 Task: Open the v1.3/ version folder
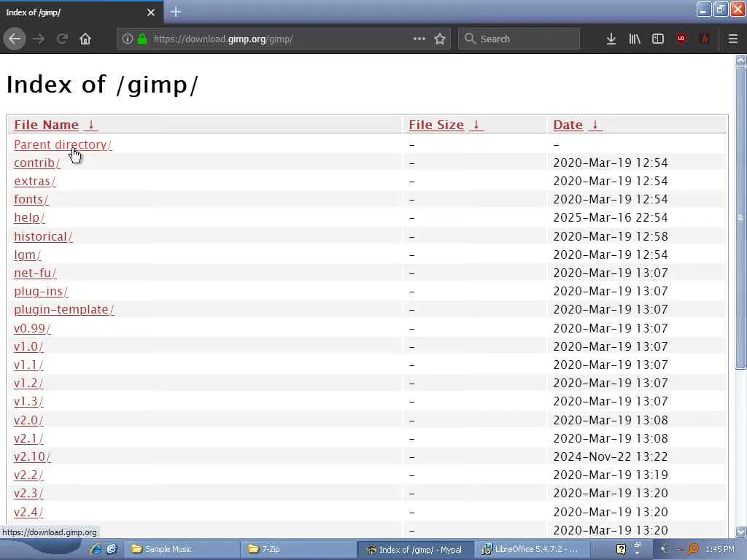28,402
